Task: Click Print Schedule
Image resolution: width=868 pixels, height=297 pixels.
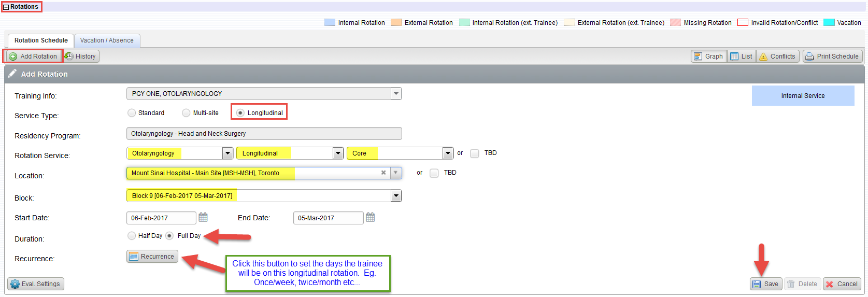Action: tap(832, 56)
